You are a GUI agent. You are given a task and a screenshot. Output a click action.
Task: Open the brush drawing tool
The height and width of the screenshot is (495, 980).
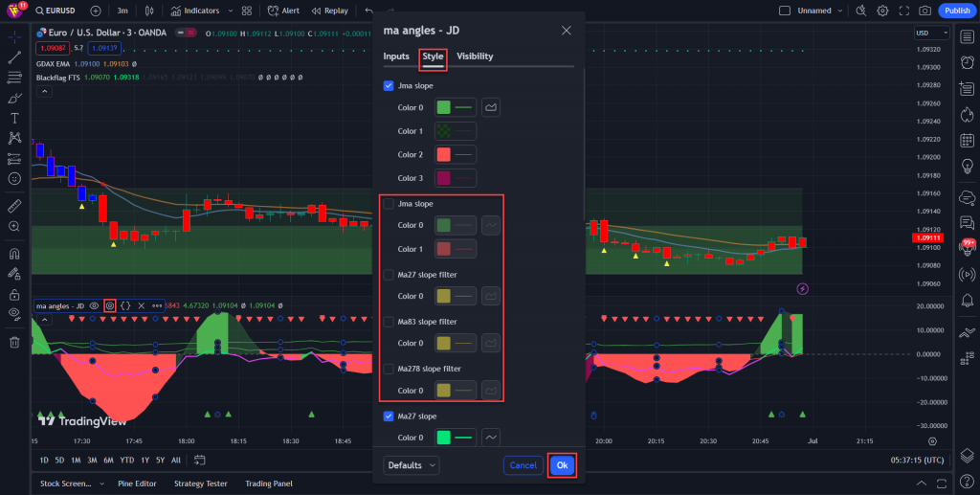tap(14, 98)
